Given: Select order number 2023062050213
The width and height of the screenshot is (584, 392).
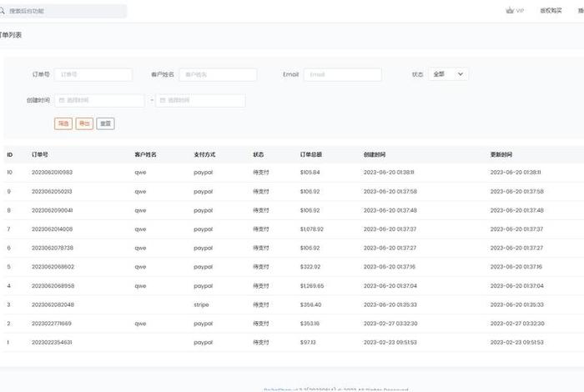Looking at the screenshot, I should 52,191.
